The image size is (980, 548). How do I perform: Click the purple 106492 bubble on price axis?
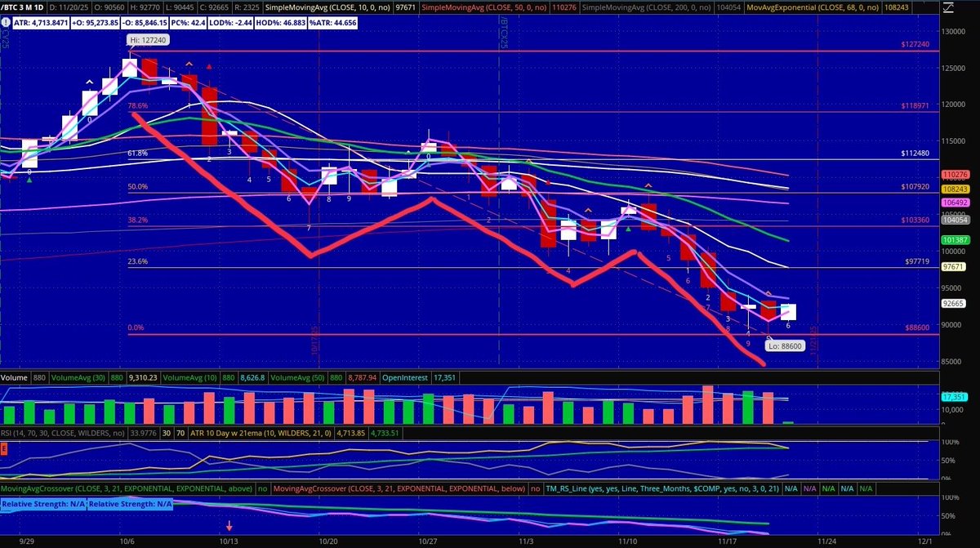tap(954, 203)
